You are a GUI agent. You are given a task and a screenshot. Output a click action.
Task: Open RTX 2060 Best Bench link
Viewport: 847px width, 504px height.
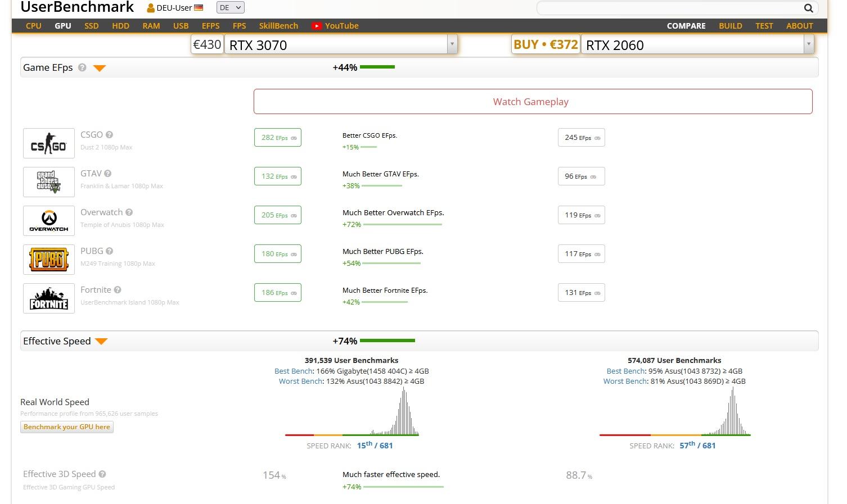pos(625,371)
